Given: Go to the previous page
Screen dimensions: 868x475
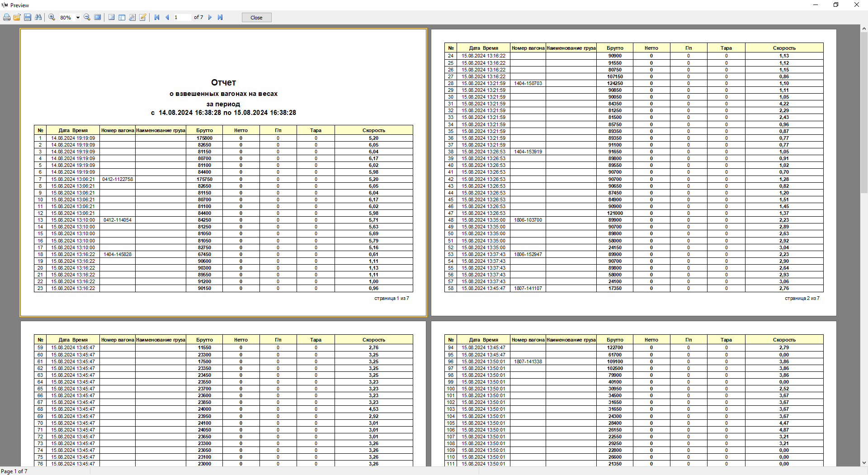Looking at the screenshot, I should click(x=167, y=17).
